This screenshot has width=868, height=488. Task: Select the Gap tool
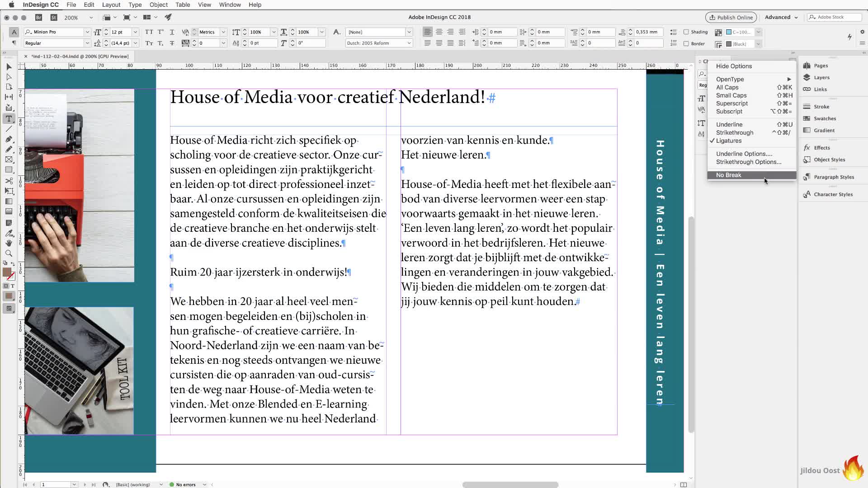pos(9,97)
